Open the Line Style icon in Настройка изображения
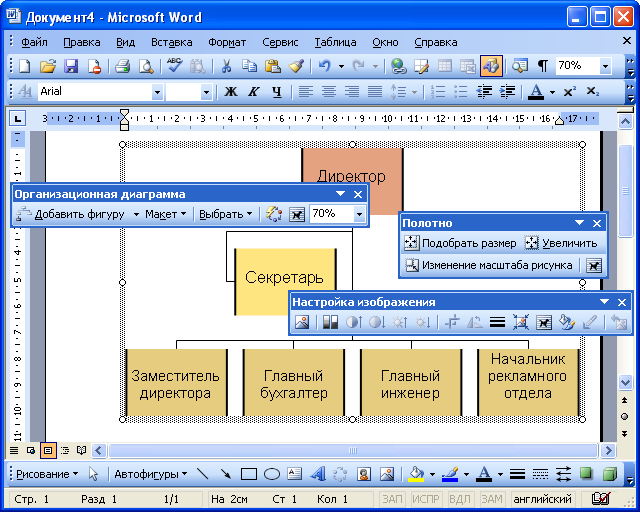This screenshot has width=640, height=512. click(x=497, y=323)
